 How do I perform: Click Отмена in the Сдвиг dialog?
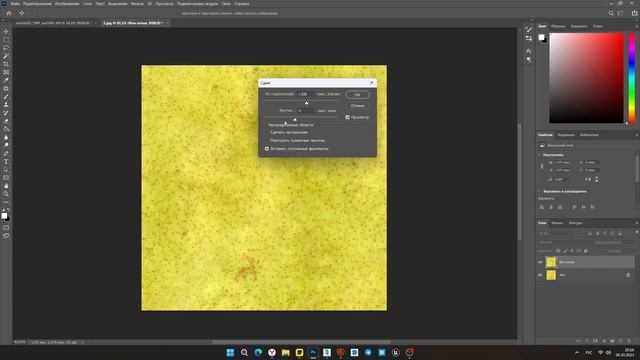(358, 106)
